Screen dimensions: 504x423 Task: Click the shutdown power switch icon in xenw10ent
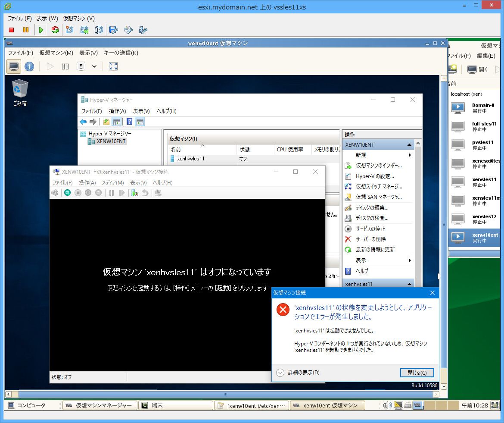pyautogui.click(x=81, y=66)
